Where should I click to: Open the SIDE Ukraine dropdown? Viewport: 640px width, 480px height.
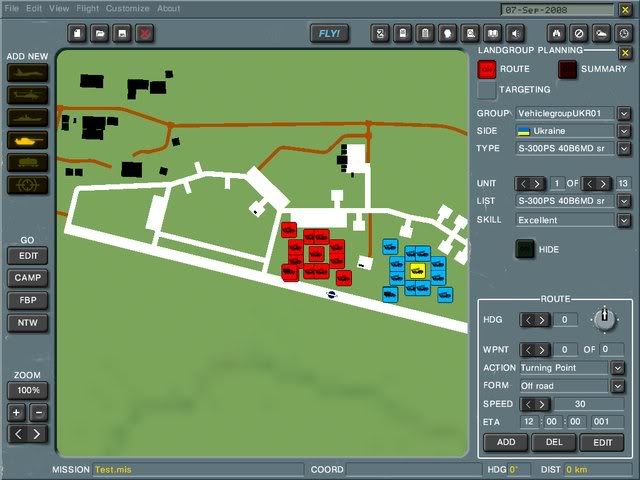[x=623, y=131]
